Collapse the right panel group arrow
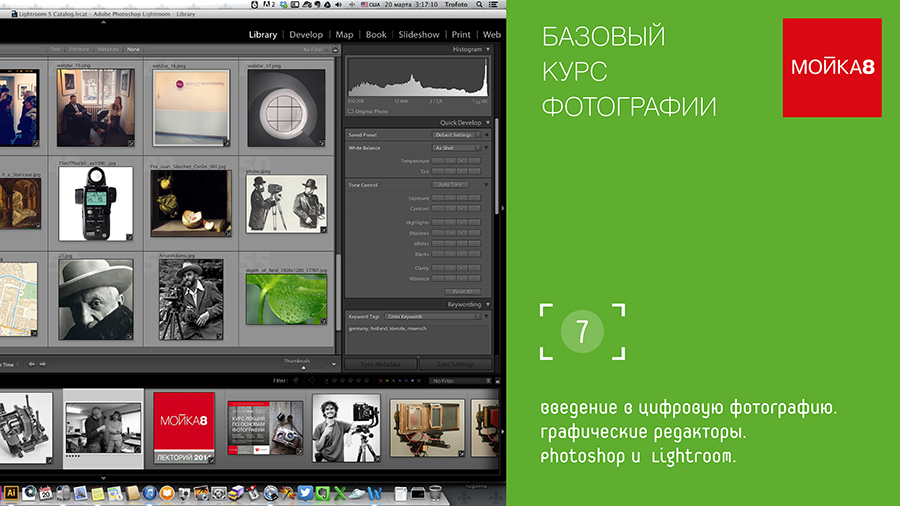 503,208
